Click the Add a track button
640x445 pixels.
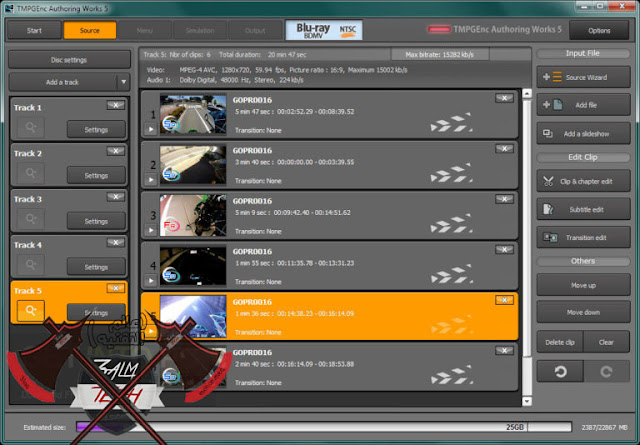pos(62,82)
